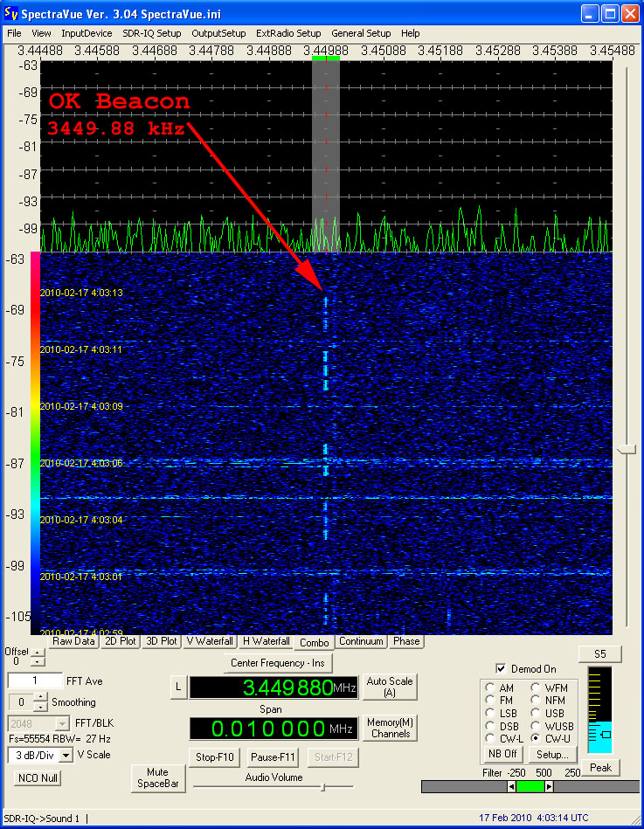Click the center frequency display
The image size is (644, 829).
pos(274,687)
